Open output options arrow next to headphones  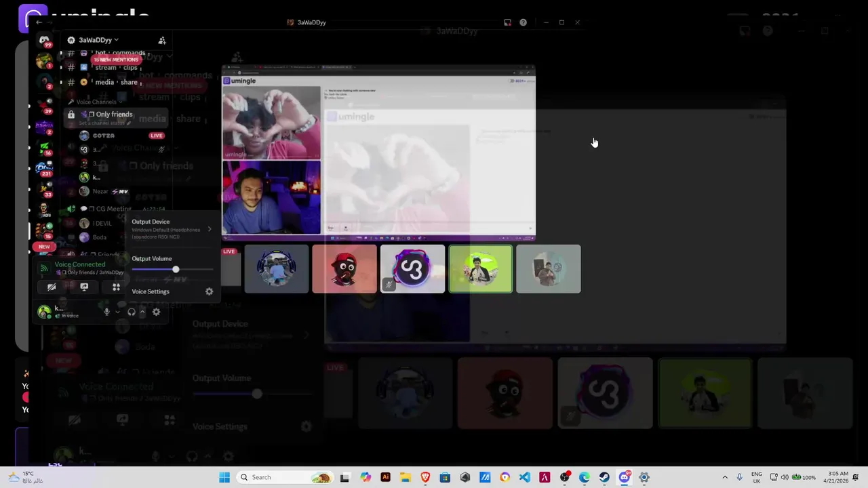tap(142, 312)
